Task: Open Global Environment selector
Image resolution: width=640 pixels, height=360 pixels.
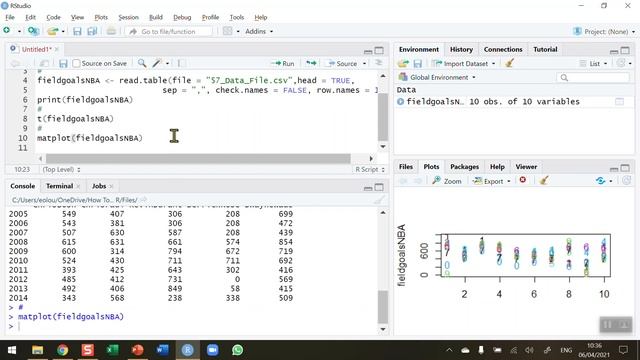Action: (437, 77)
